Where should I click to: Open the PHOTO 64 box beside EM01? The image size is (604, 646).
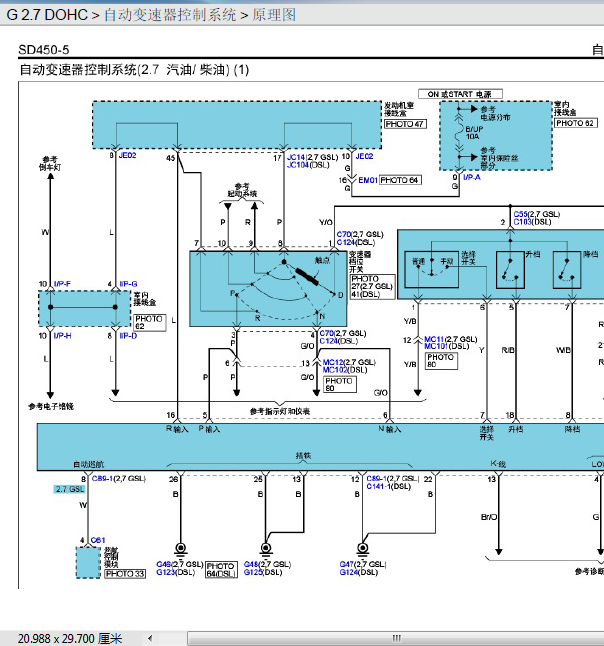[x=400, y=180]
